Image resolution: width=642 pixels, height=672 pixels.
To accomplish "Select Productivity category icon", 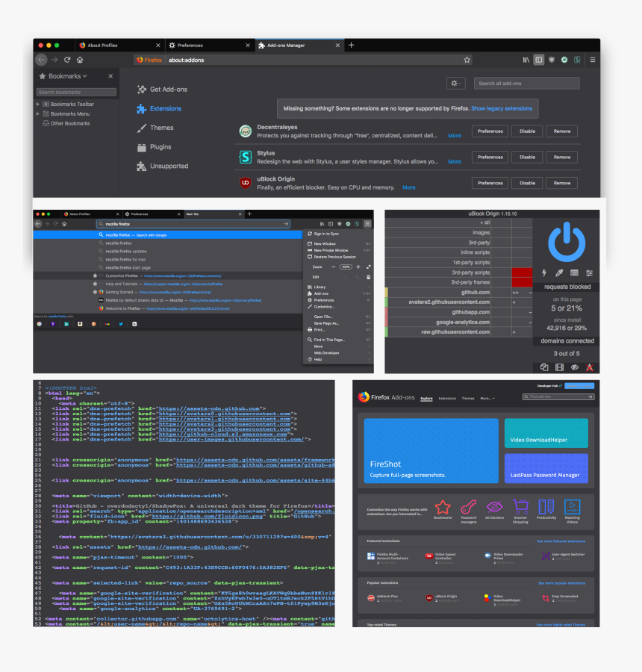I will (546, 507).
